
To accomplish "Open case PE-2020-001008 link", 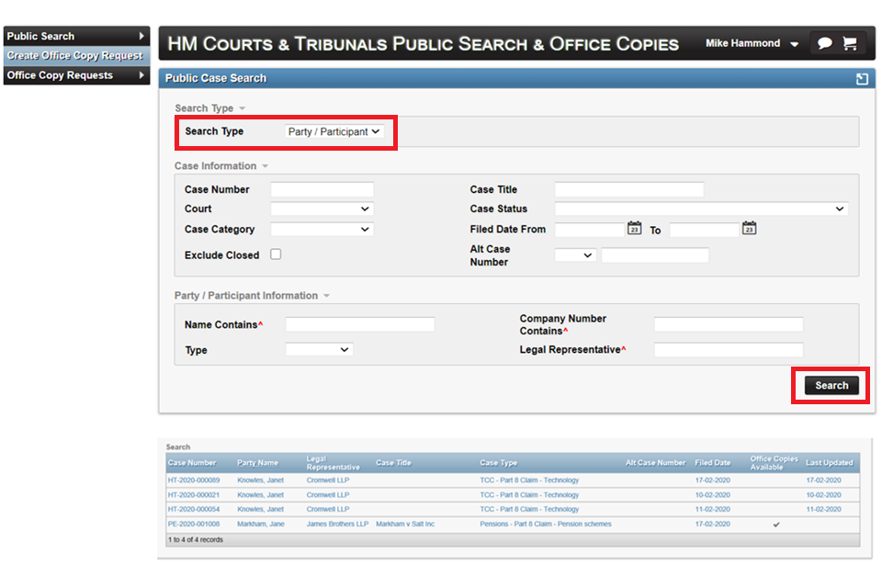I will pyautogui.click(x=194, y=524).
